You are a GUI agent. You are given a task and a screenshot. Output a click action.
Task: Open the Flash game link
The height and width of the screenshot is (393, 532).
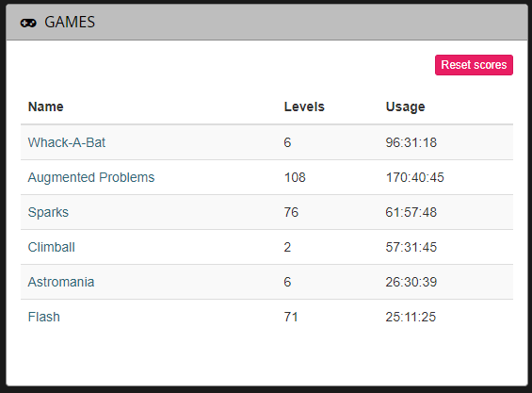[x=43, y=317]
